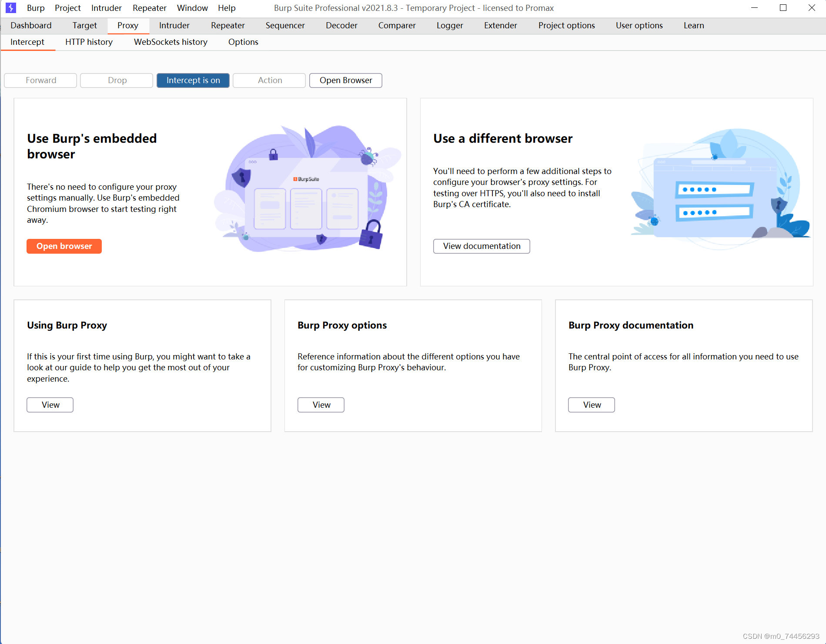826x644 pixels.
Task: Open the Burp menu
Action: pos(36,8)
